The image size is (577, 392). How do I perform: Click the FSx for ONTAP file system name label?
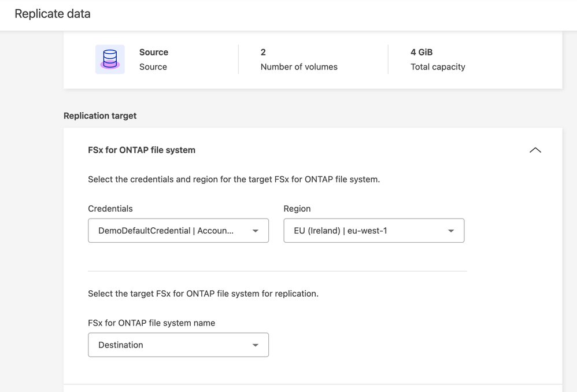coord(151,323)
